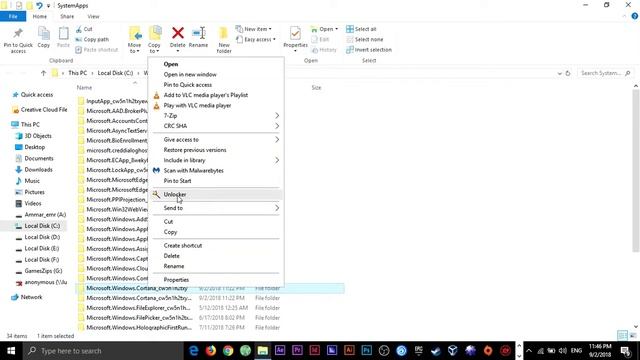Viewport: 640px width, 360px height.
Task: Select Network in navigation pane
Action: pyautogui.click(x=31, y=297)
